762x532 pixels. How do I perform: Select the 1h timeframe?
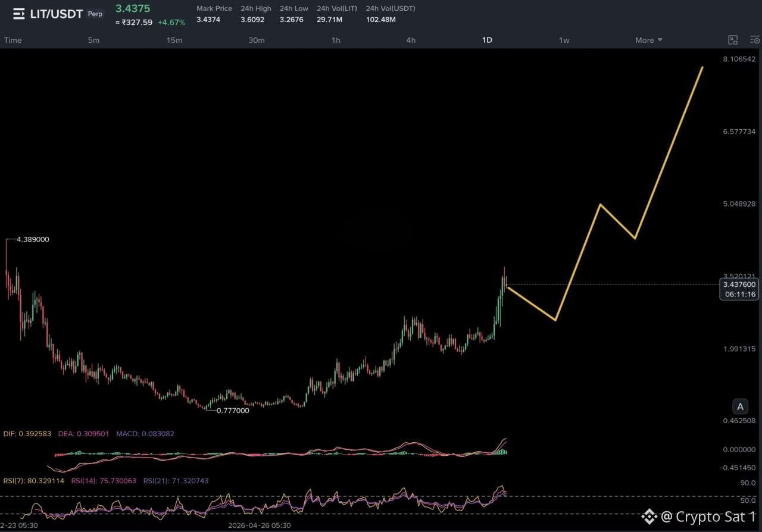(x=336, y=40)
